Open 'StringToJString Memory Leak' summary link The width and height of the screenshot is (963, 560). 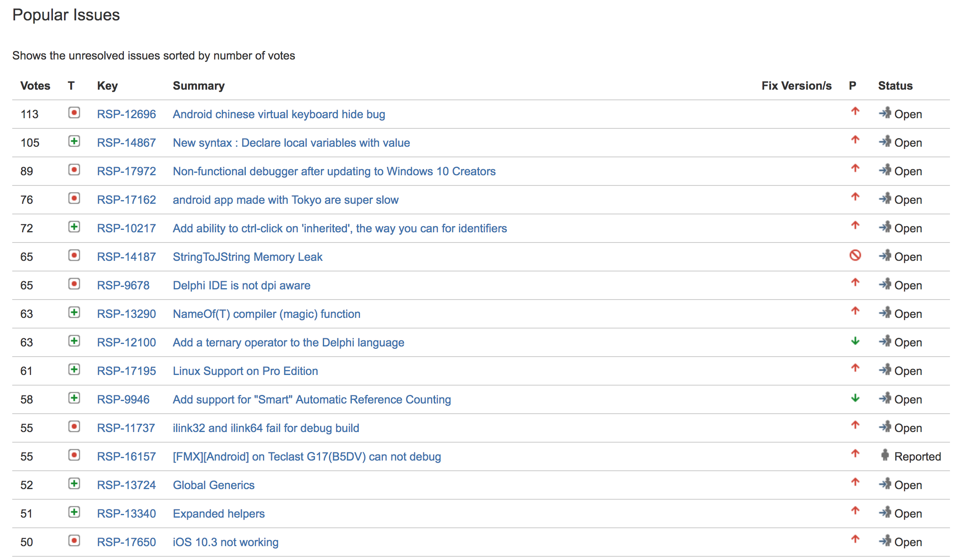247,257
